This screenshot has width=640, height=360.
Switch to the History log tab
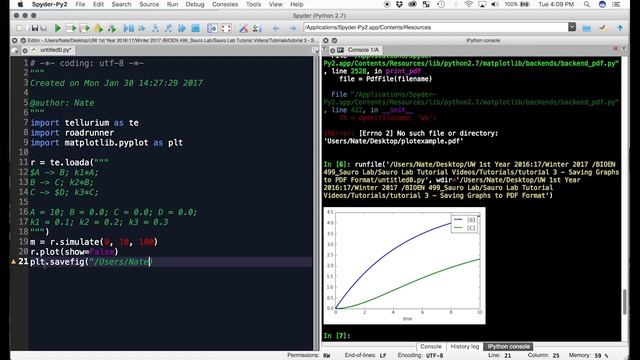pyautogui.click(x=464, y=346)
